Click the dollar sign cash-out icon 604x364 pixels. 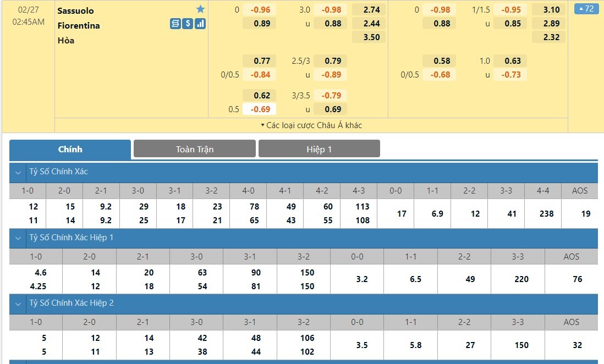(188, 24)
